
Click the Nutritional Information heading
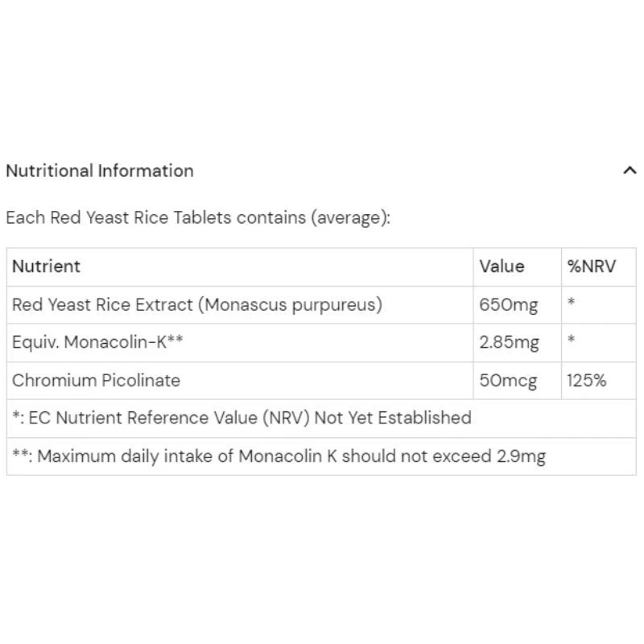pyautogui.click(x=99, y=171)
